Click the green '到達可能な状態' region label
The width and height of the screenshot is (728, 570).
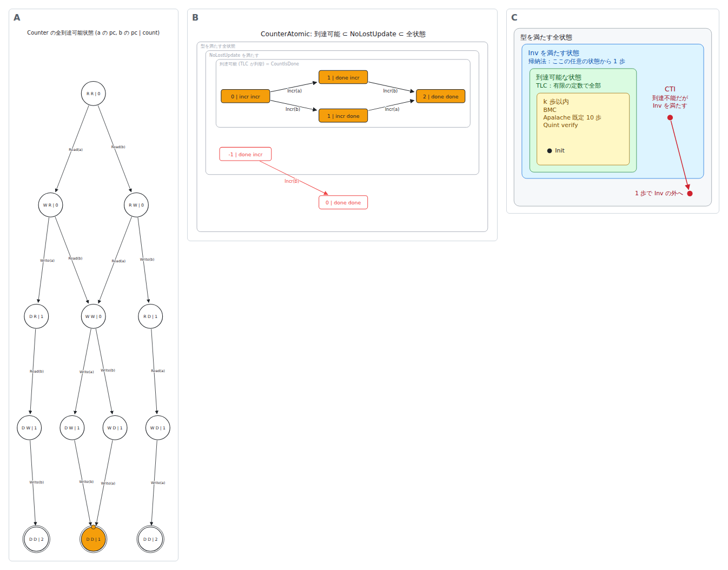(559, 77)
